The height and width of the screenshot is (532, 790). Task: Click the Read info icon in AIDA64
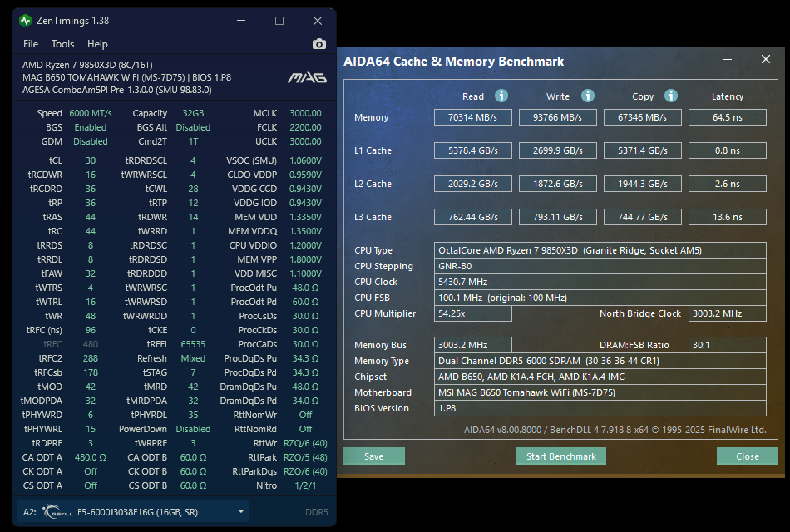[501, 96]
